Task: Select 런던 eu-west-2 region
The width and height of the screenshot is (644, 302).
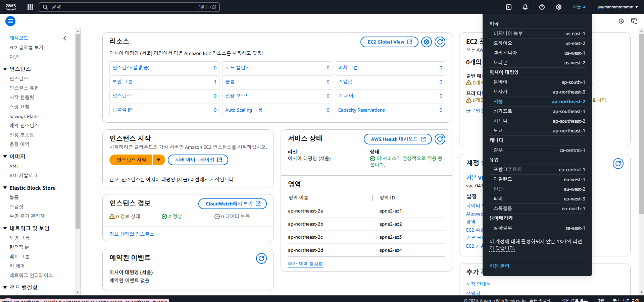Action: 537,189
